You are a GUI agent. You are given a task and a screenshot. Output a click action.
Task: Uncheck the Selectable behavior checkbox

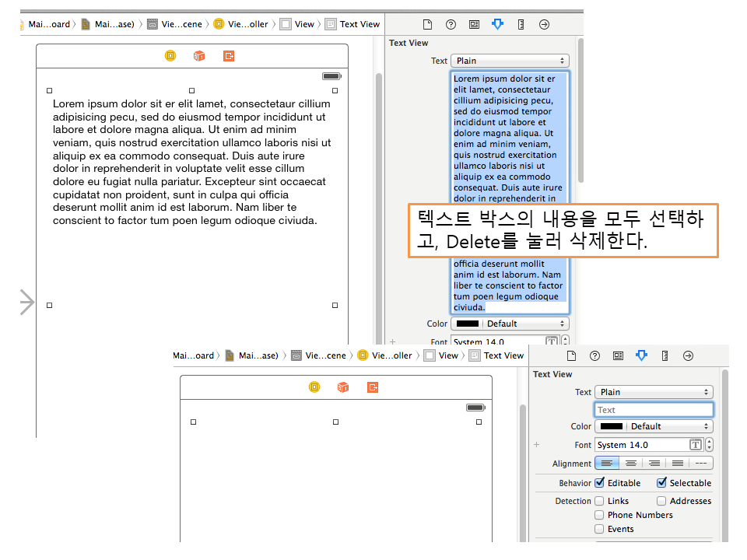662,483
